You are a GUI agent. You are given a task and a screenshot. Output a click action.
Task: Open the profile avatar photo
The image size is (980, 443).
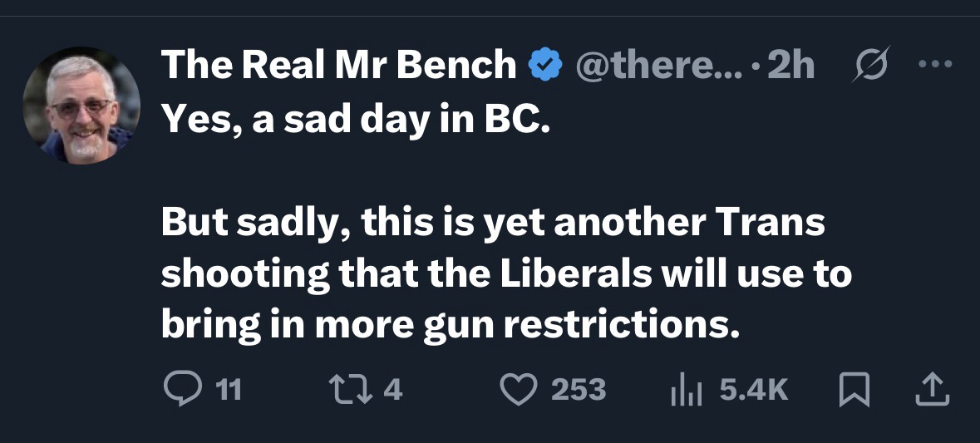(x=81, y=105)
